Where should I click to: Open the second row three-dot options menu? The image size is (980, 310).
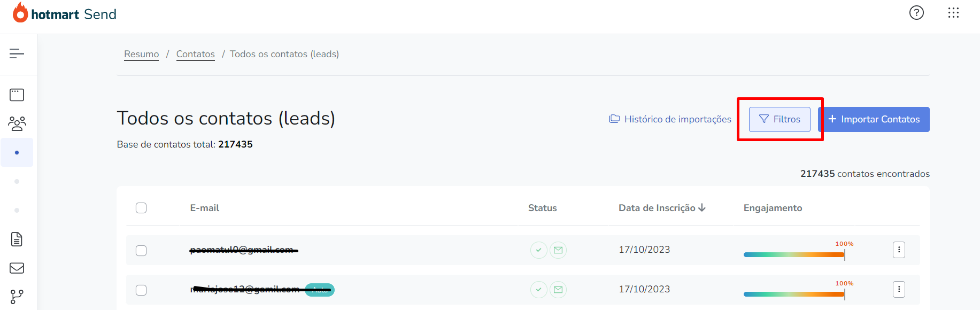click(899, 289)
